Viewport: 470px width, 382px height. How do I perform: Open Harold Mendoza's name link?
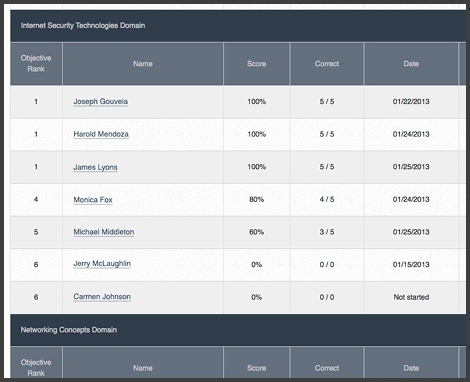point(101,134)
